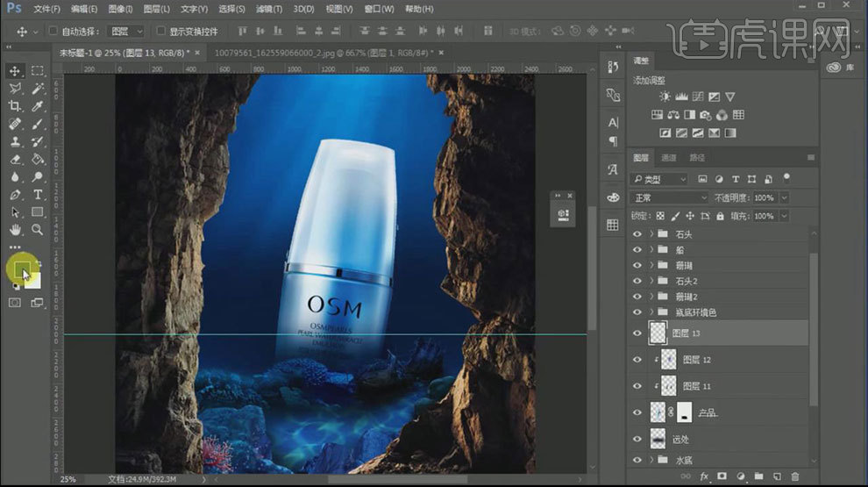The width and height of the screenshot is (868, 487).
Task: Expand the 船 group
Action: click(651, 250)
